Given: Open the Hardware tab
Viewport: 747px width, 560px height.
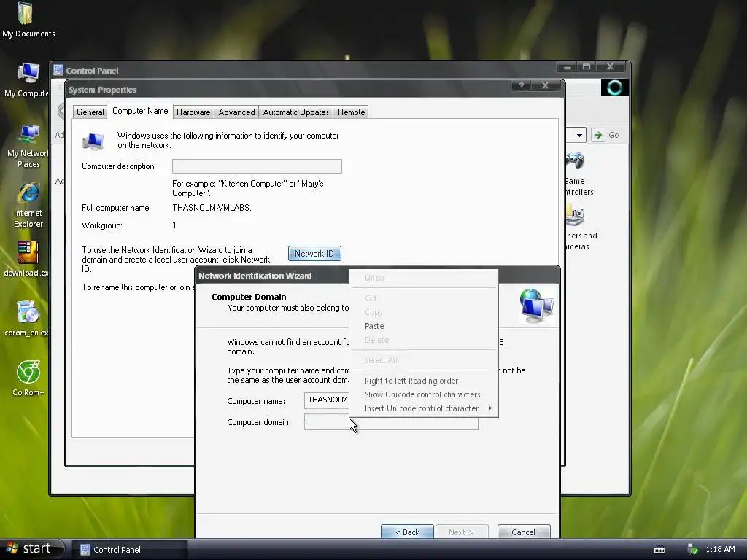Looking at the screenshot, I should point(193,112).
